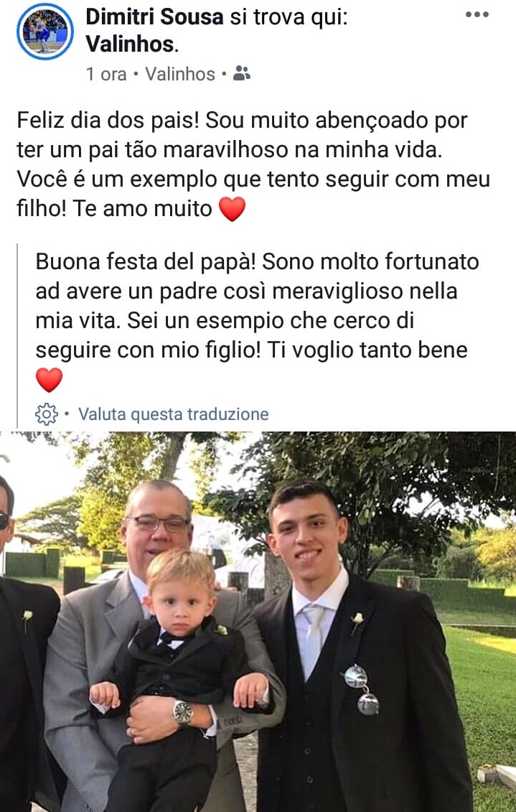Open the three-dot post options menu
The width and height of the screenshot is (516, 812).
click(477, 14)
